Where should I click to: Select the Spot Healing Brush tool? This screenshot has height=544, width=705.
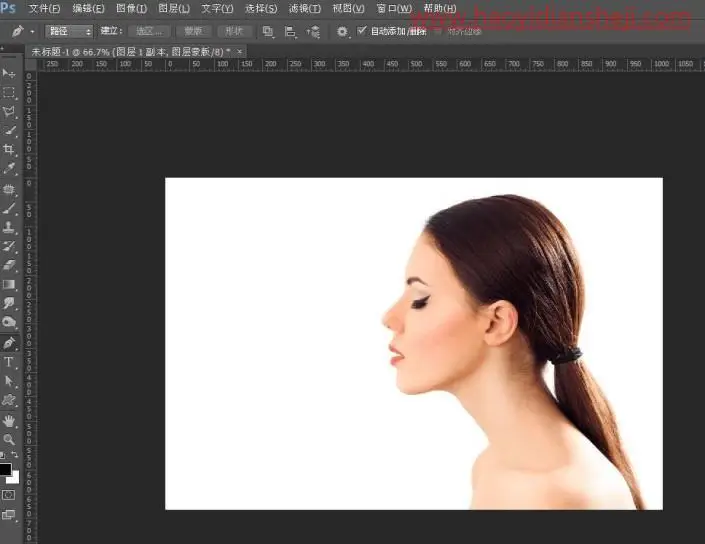point(9,189)
